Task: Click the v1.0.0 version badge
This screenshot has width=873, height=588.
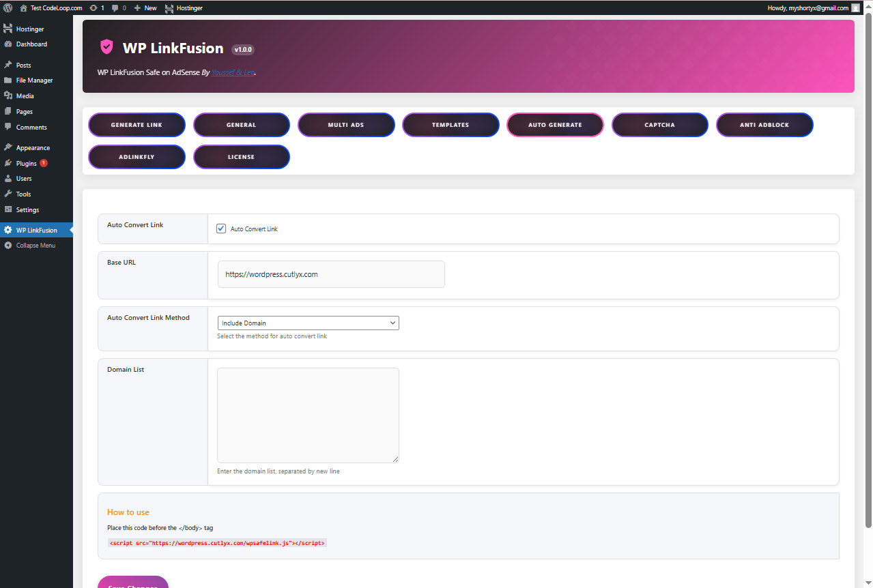Action: coord(243,50)
